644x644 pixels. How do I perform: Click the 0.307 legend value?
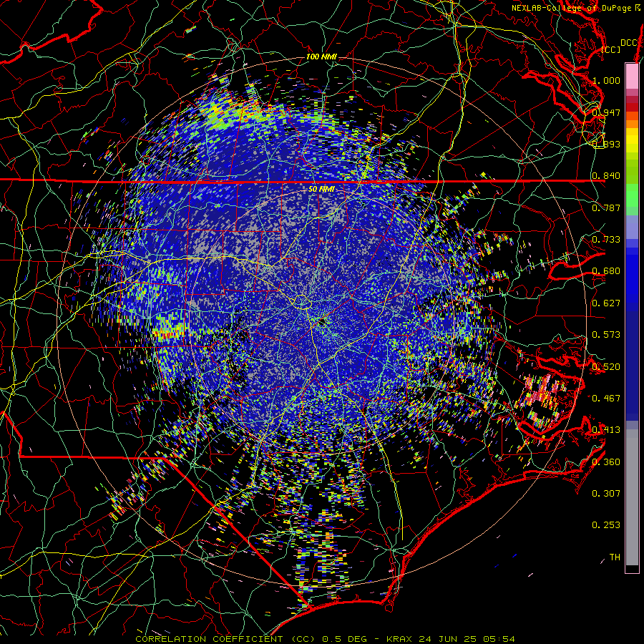pos(606,494)
